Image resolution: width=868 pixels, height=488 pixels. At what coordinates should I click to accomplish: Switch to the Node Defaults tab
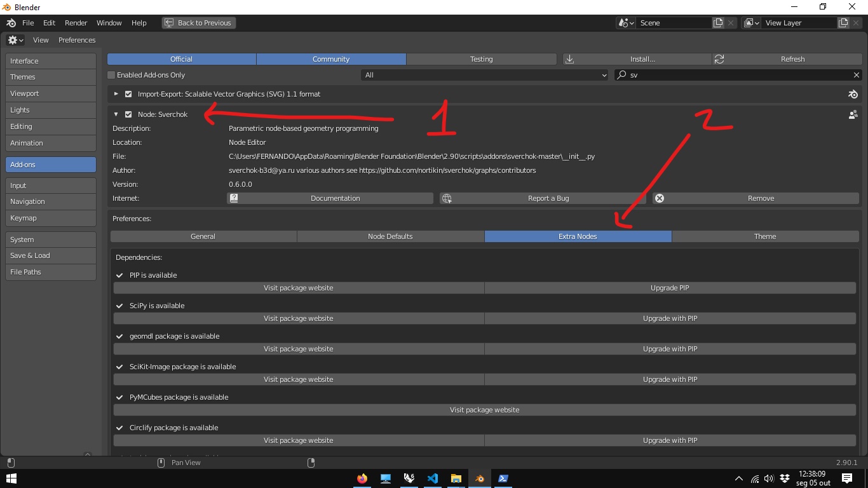click(x=390, y=236)
